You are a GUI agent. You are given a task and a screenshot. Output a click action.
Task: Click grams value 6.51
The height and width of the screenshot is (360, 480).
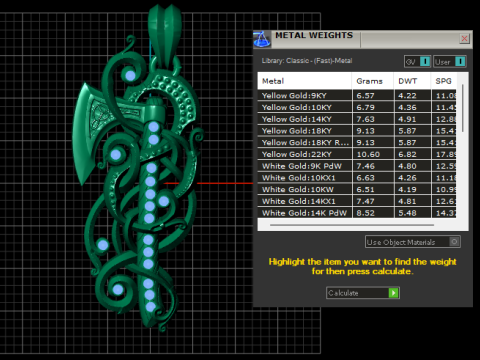click(x=365, y=189)
